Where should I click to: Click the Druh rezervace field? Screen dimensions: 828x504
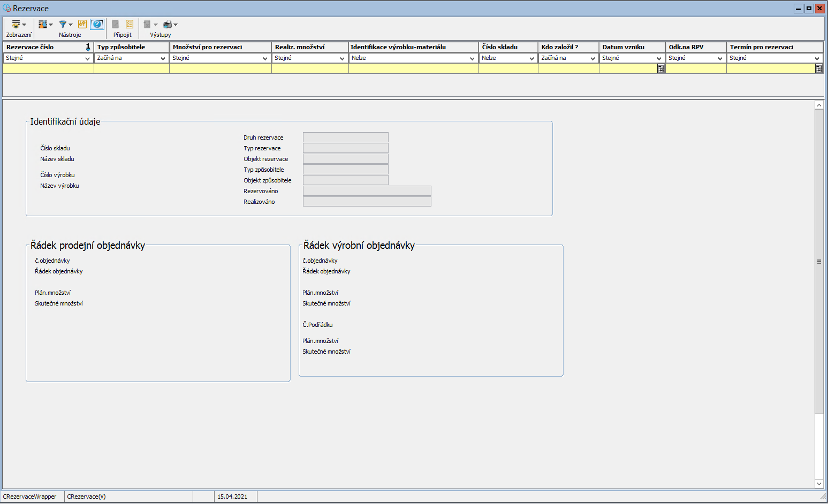pyautogui.click(x=345, y=138)
